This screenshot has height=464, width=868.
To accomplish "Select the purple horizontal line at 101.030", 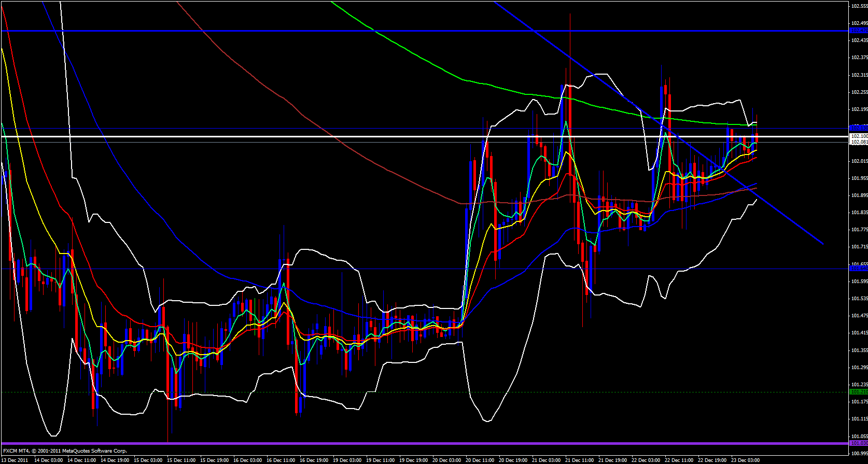I will pos(425,443).
